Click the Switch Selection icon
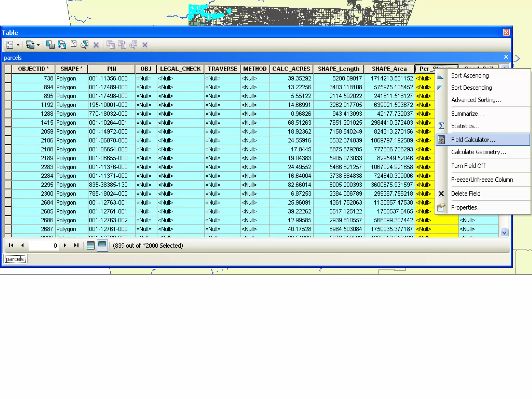This screenshot has height=399, width=532. [62, 45]
